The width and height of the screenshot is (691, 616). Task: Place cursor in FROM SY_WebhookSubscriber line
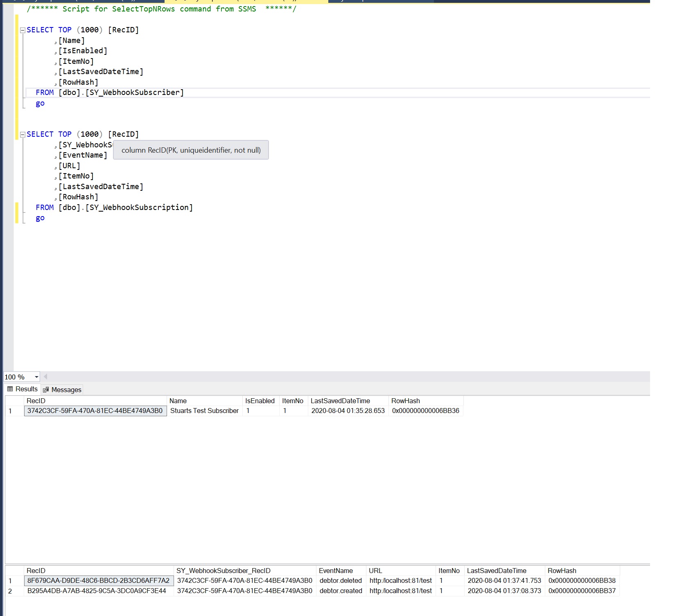(x=122, y=93)
